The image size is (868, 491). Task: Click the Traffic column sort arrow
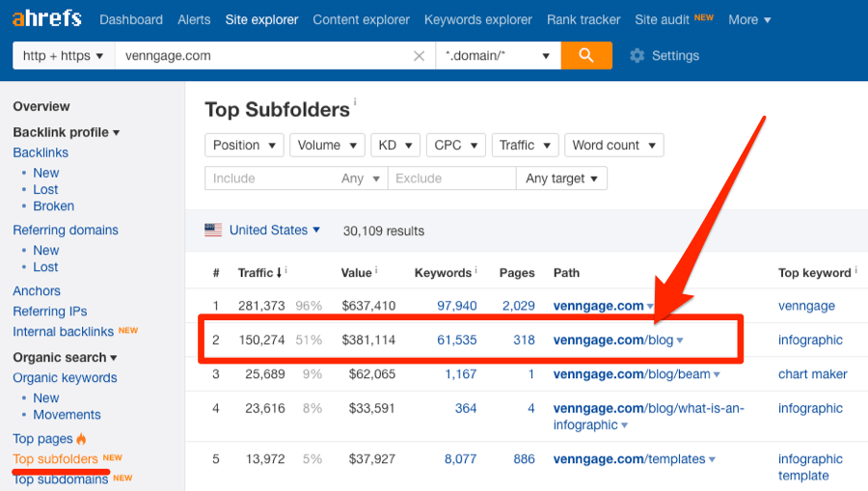coord(279,272)
